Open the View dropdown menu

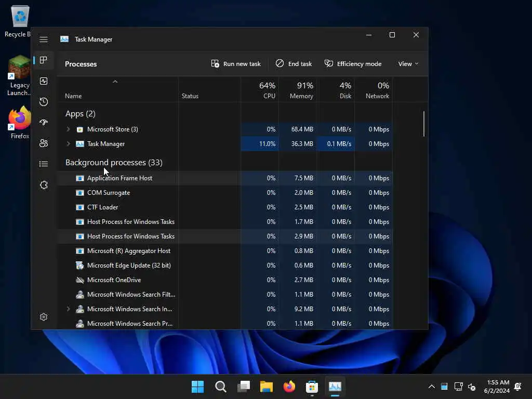(x=408, y=64)
